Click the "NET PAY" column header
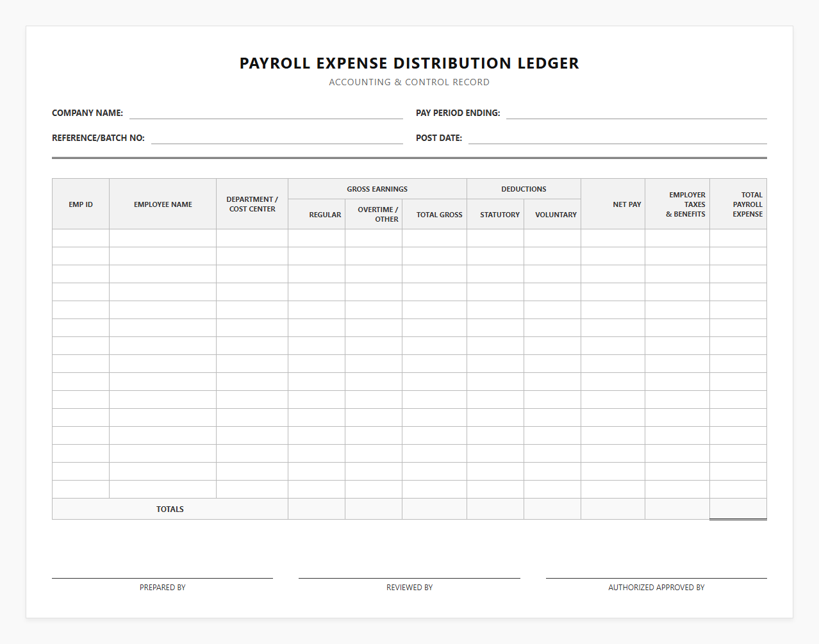This screenshot has width=819, height=644. 613,204
